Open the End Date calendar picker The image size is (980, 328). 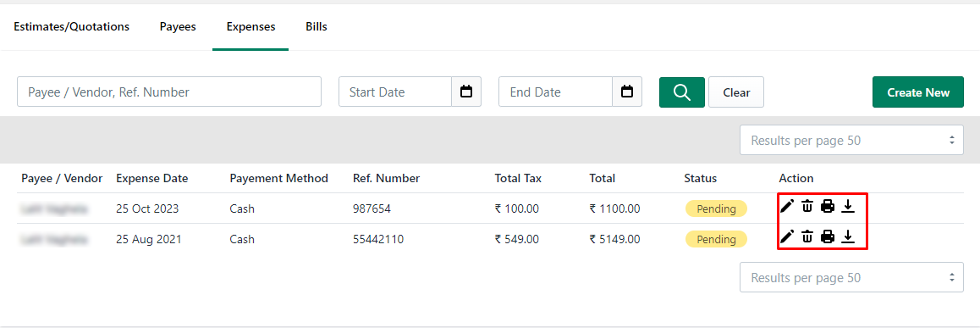point(627,92)
